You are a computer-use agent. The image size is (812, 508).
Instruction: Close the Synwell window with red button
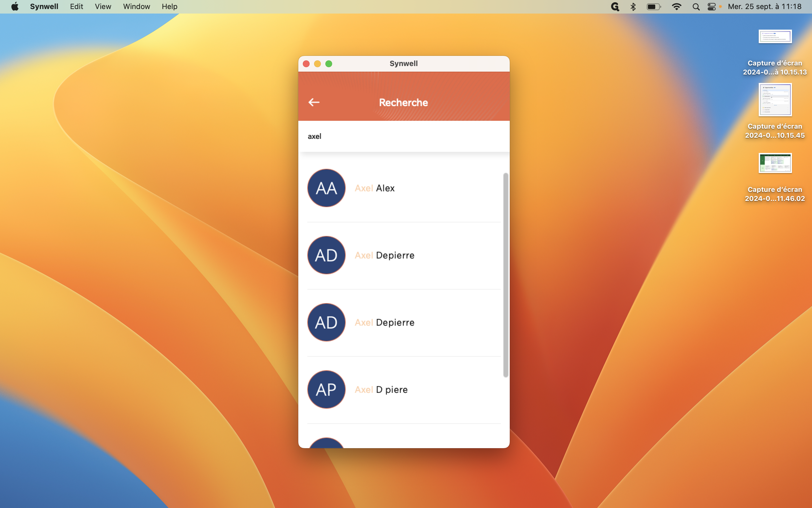coord(306,64)
